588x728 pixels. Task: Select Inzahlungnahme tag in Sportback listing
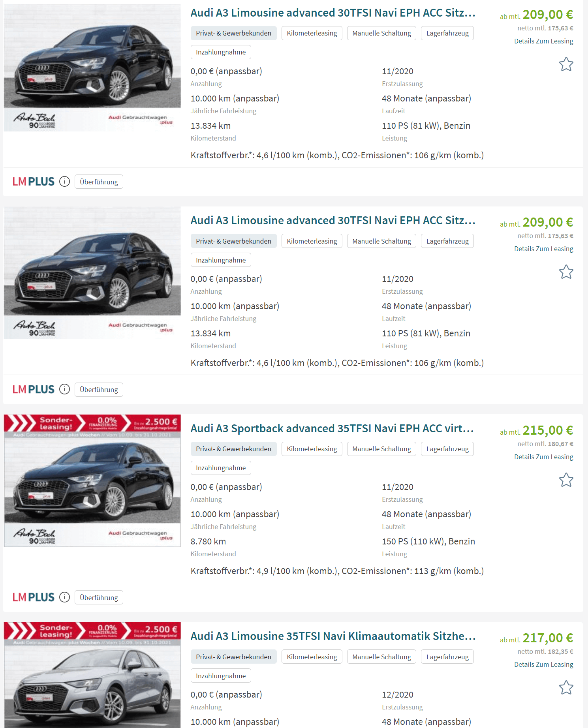(x=221, y=468)
